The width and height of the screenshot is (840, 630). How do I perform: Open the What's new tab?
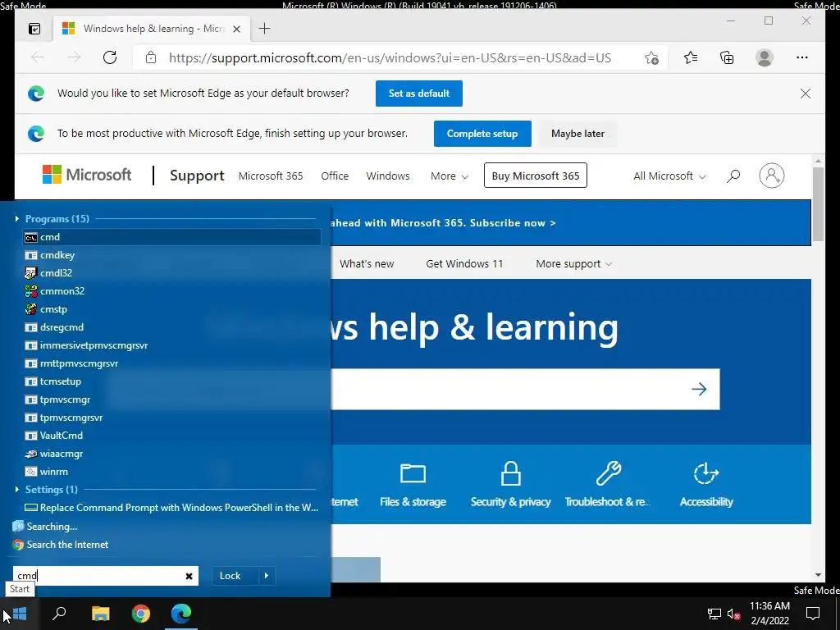[367, 263]
